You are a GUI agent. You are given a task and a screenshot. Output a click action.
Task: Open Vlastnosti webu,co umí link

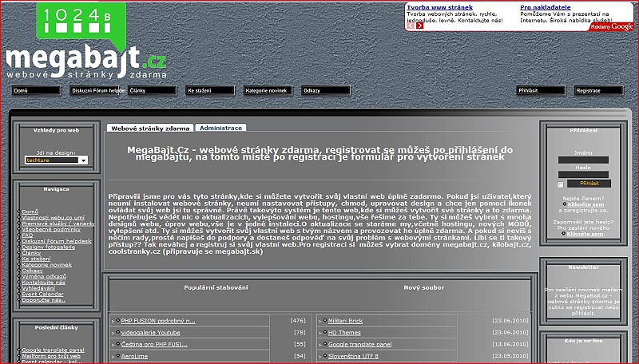point(54,217)
